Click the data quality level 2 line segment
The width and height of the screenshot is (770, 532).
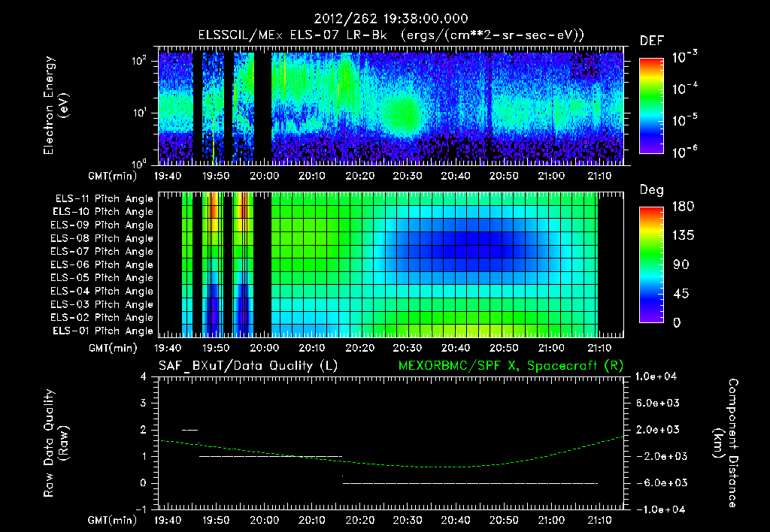(x=190, y=430)
